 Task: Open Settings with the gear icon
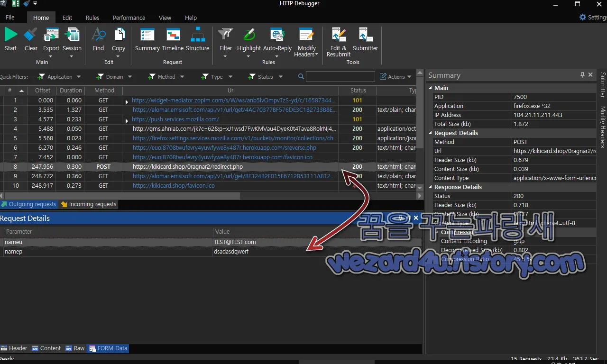point(583,17)
